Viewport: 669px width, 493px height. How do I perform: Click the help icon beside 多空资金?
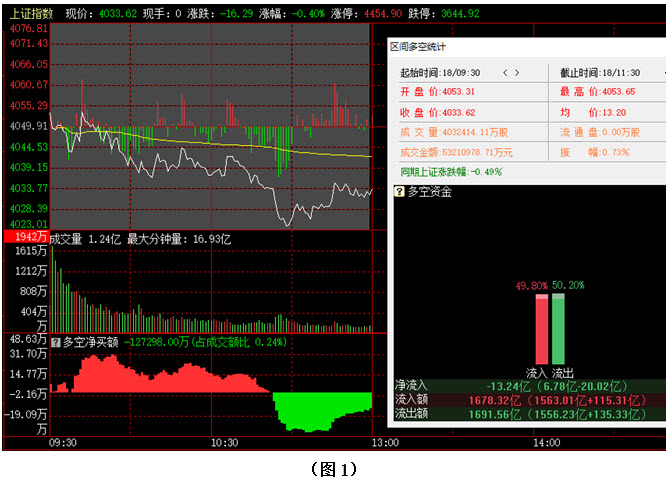coord(399,191)
